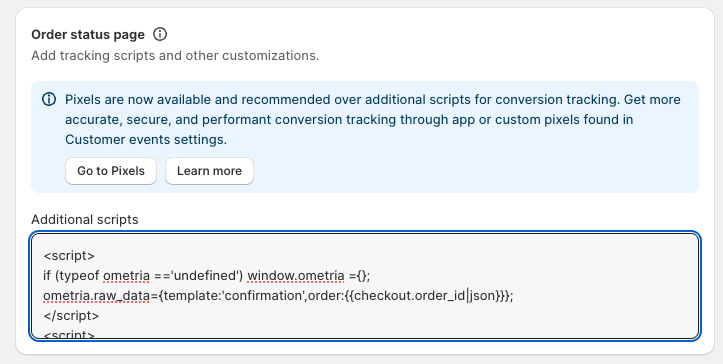
Task: Focus the Additional scripts text area
Action: 365,286
